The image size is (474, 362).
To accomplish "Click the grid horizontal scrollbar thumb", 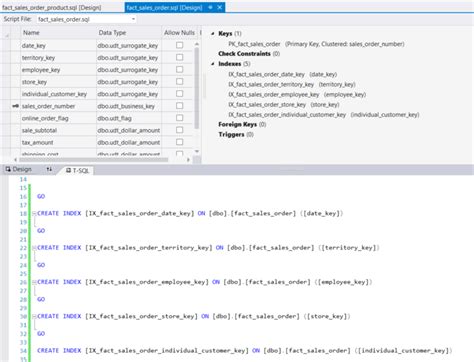I will coord(94,160).
